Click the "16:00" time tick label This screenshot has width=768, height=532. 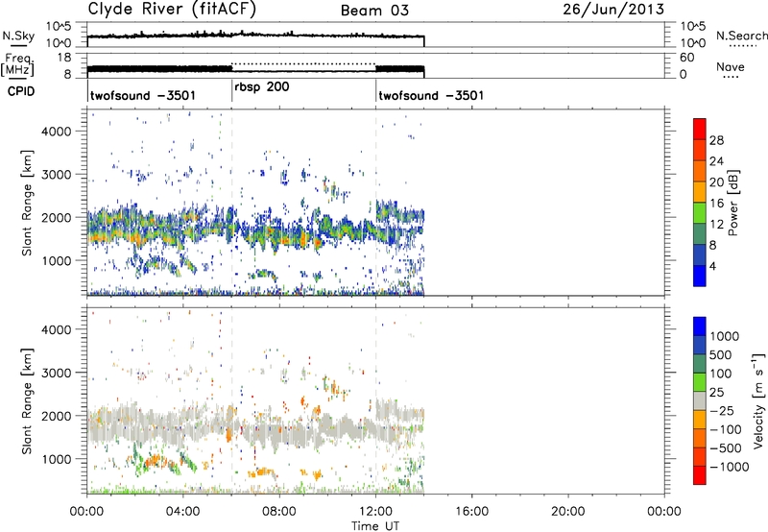471,512
